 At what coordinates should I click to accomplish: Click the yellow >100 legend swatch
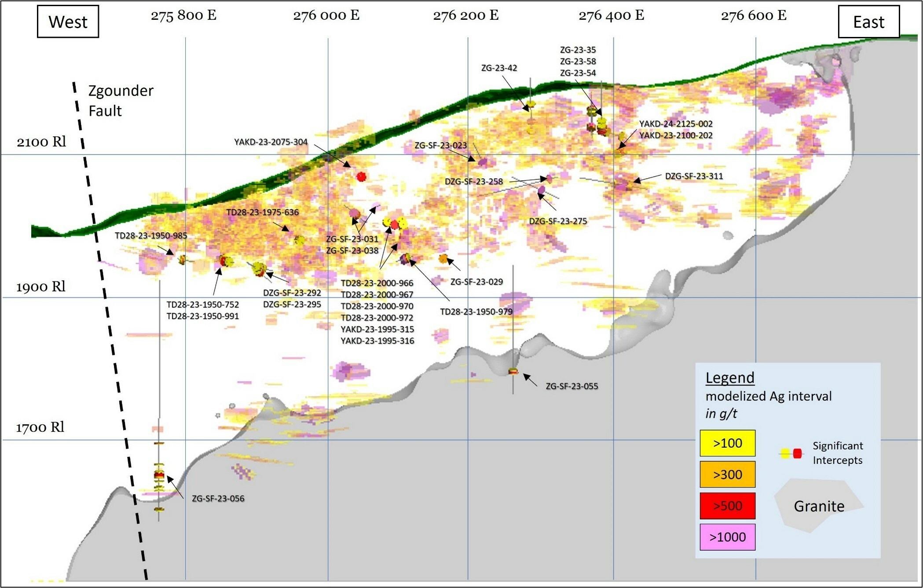coord(727,443)
